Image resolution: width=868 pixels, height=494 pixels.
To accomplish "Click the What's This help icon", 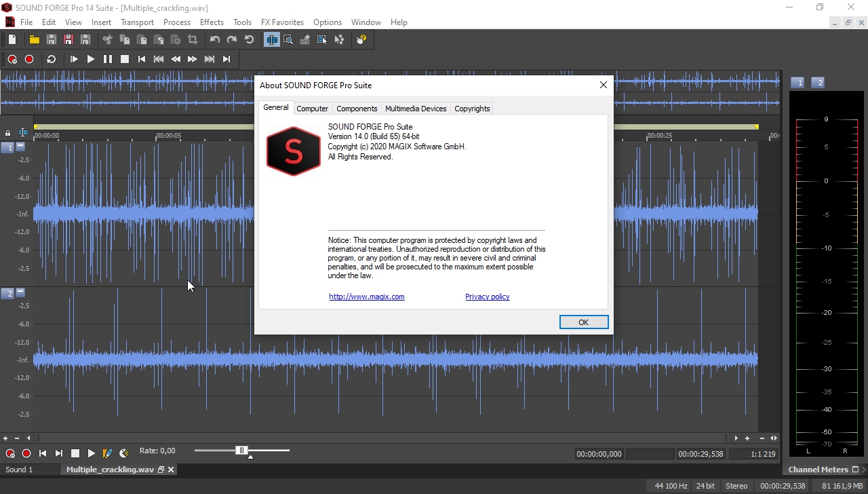I will [361, 39].
